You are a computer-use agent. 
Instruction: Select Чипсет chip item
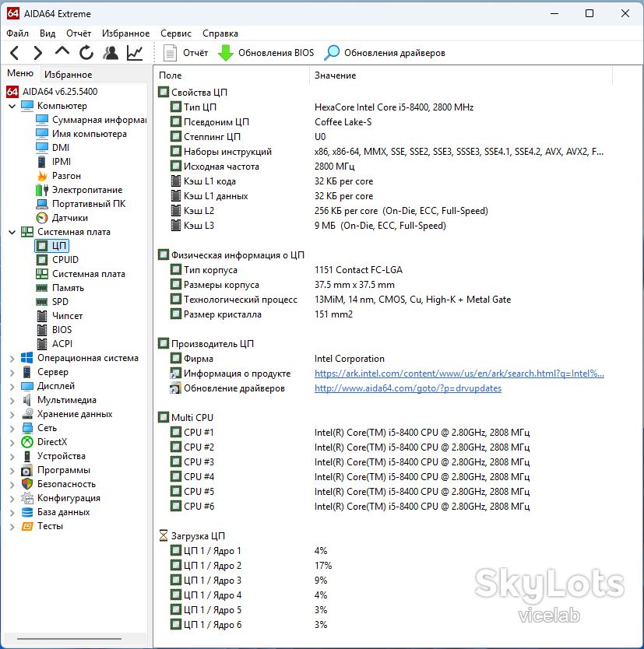click(x=60, y=316)
